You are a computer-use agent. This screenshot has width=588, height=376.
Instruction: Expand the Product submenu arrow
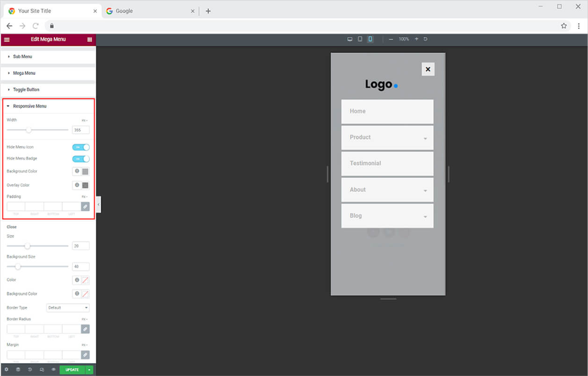coord(425,139)
